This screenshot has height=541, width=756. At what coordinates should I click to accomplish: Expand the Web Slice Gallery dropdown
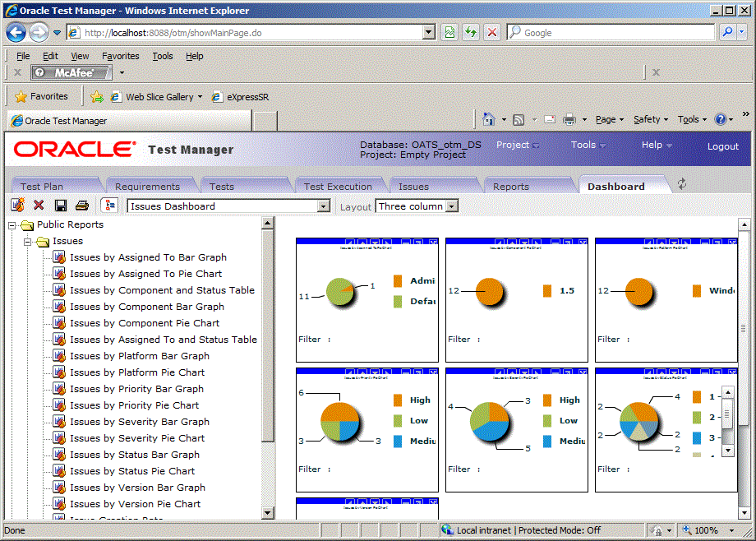tap(200, 97)
